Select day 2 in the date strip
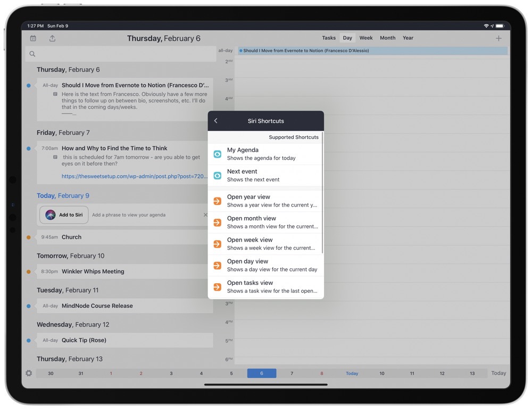Image resolution: width=532 pixels, height=410 pixels. 141,373
